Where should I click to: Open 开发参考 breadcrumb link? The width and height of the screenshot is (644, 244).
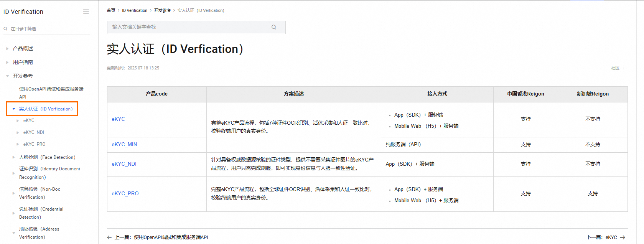coord(162,10)
